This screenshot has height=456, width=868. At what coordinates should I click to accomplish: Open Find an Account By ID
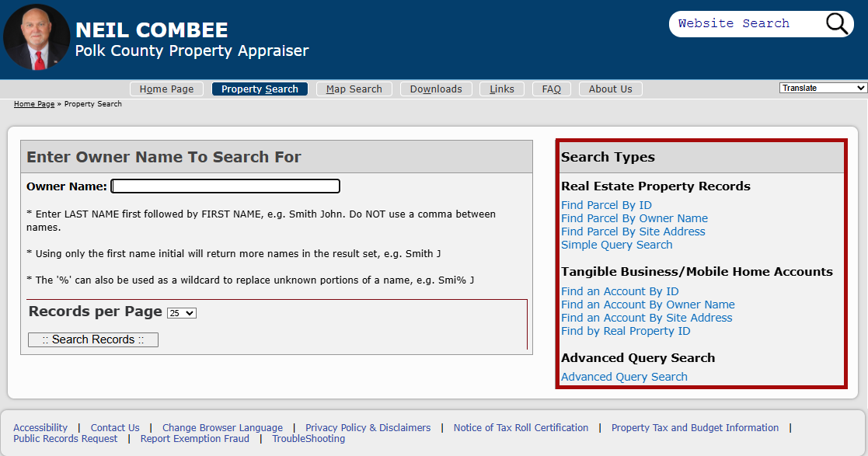[619, 291]
